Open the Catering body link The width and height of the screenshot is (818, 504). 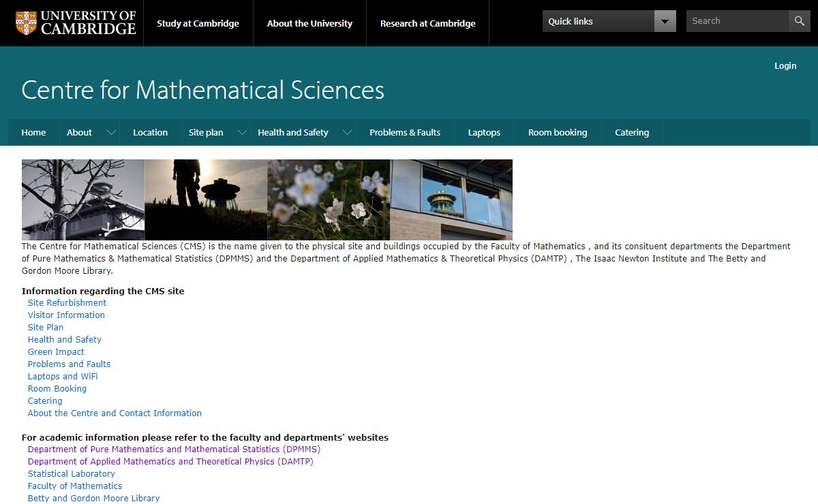[x=45, y=401]
